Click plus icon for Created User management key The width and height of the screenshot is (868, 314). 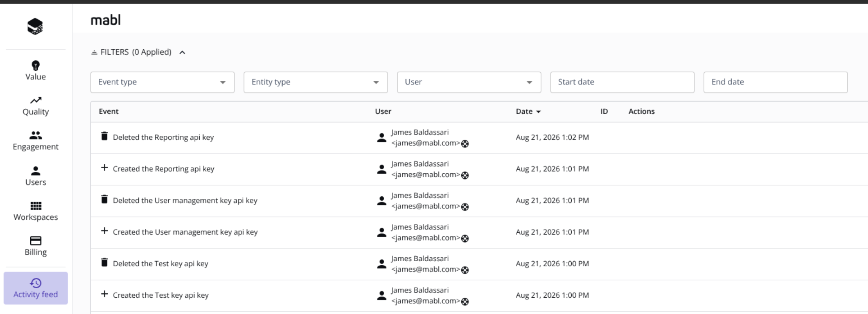click(104, 231)
